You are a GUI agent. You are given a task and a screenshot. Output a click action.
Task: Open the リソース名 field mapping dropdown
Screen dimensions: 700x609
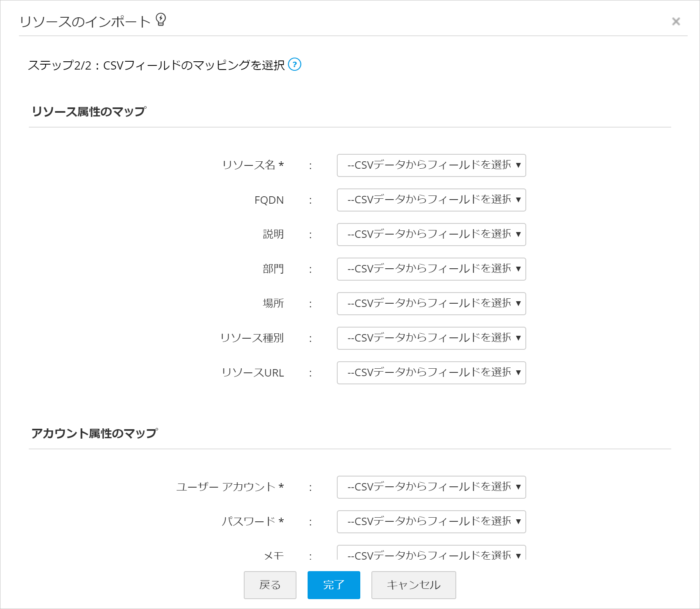pos(431,165)
